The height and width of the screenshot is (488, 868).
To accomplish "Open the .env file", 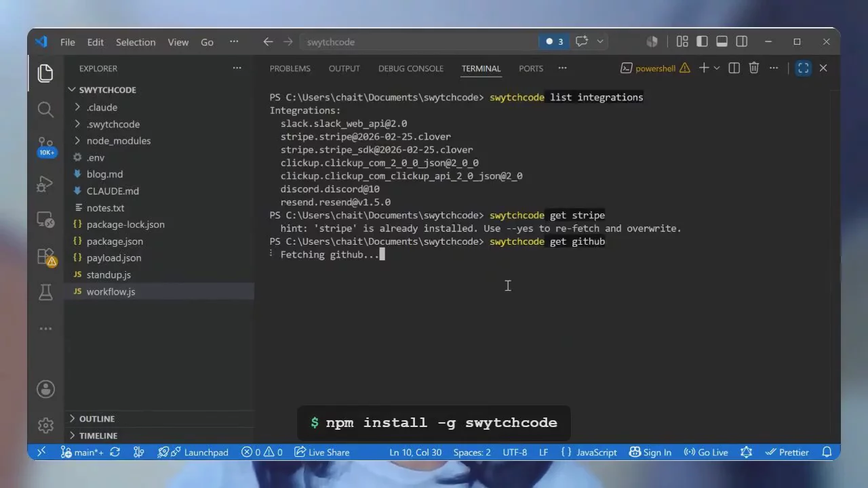I will pos(159,157).
